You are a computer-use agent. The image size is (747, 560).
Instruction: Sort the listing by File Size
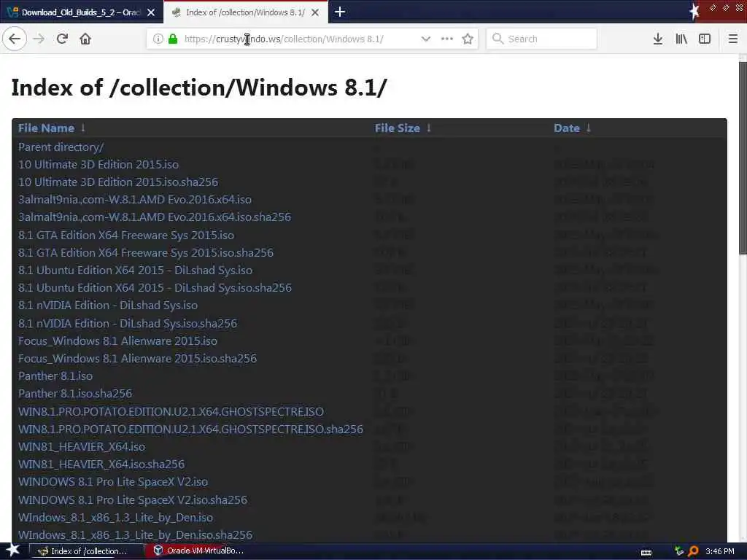tap(398, 128)
